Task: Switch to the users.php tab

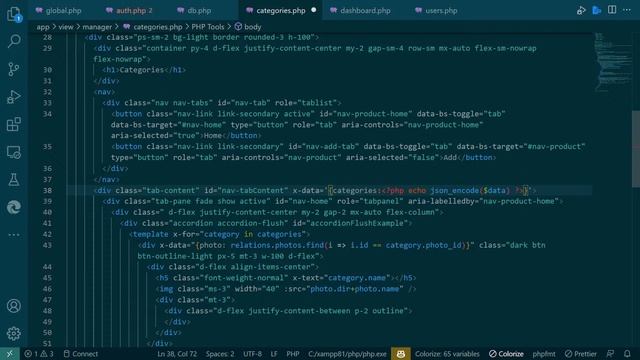Action: 441,11
